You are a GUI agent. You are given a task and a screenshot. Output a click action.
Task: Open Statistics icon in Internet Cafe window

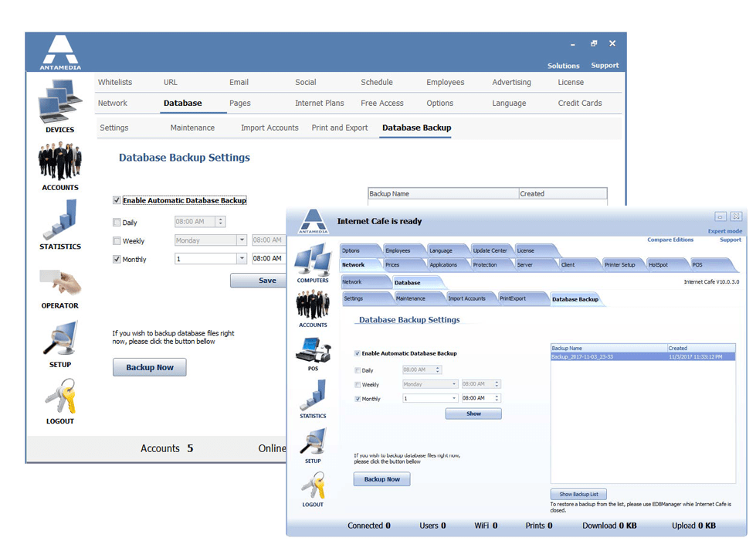313,395
